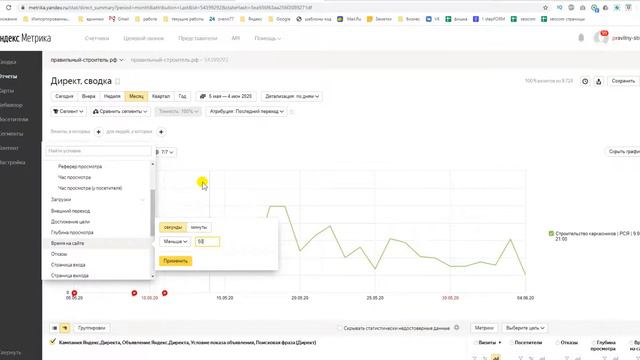The width and height of the screenshot is (640, 360).
Task: Open the Точность: 100% dropdown
Action: point(178,111)
